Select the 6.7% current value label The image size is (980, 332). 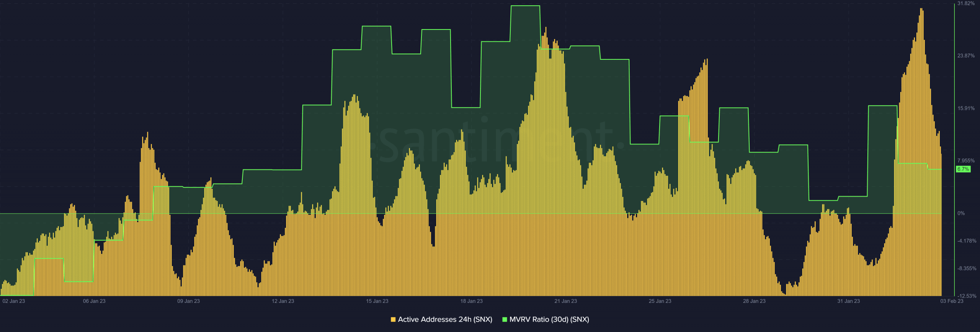coord(963,169)
